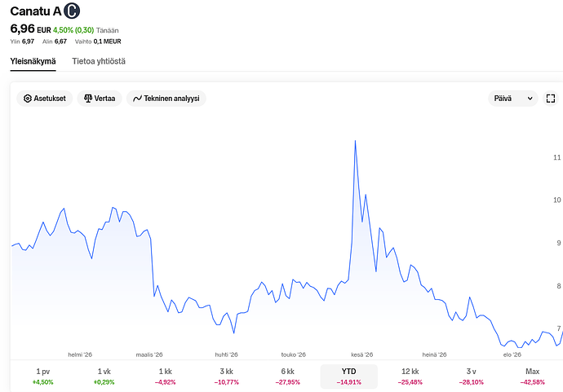Open Asetukset chart settings
The height and width of the screenshot is (392, 563).
pyautogui.click(x=45, y=99)
